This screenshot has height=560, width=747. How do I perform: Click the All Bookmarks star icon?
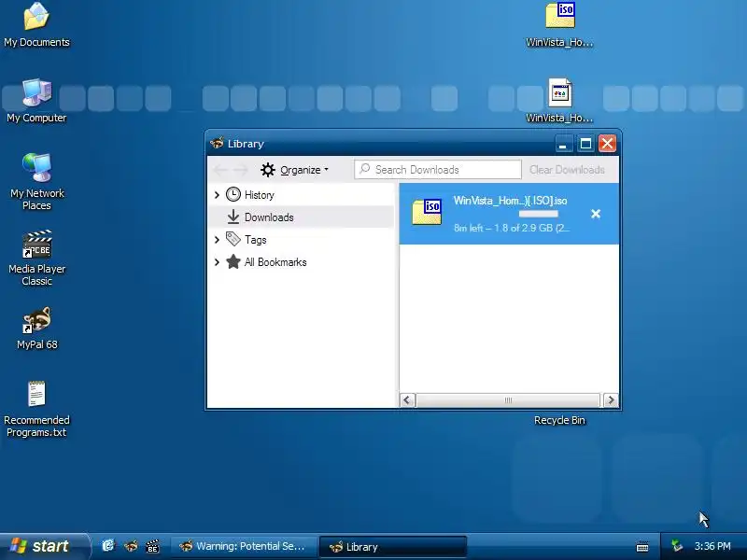click(233, 261)
